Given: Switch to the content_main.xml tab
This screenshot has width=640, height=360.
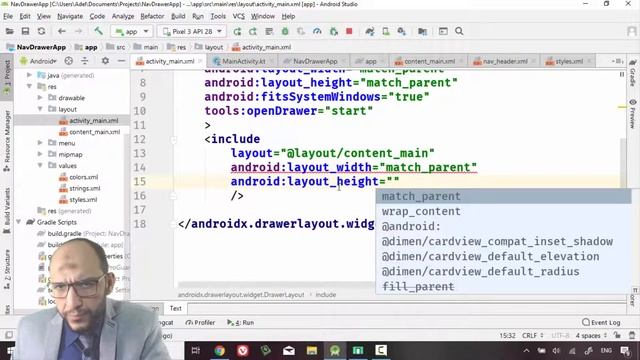Looking at the screenshot, I should pos(429,61).
